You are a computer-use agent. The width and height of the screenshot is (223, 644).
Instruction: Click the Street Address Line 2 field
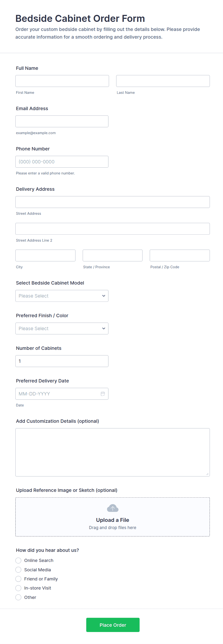point(112,229)
